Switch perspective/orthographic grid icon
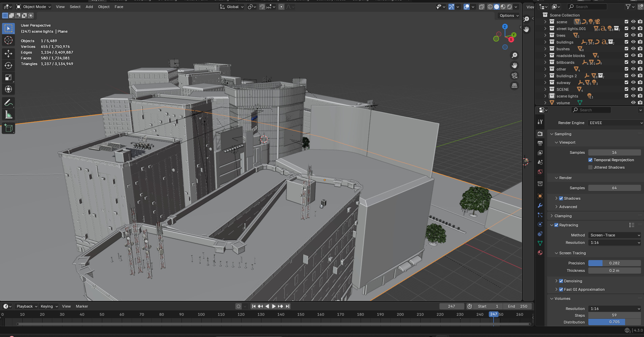 [514, 86]
